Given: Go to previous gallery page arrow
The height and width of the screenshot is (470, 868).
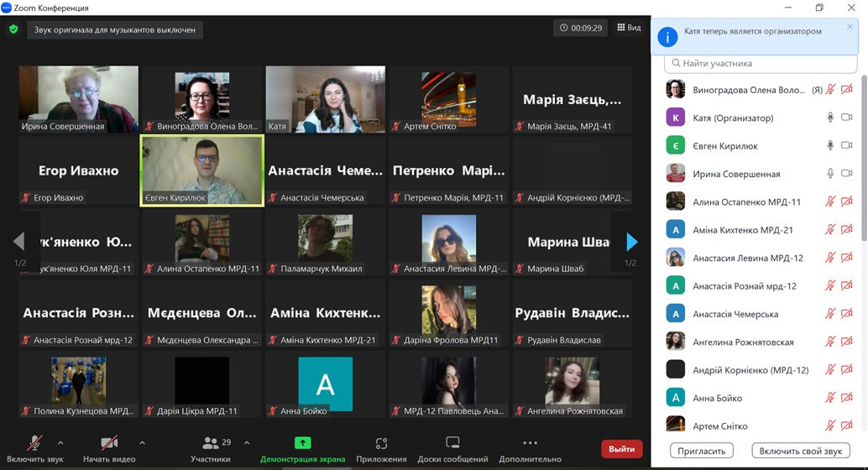Looking at the screenshot, I should pos(18,242).
